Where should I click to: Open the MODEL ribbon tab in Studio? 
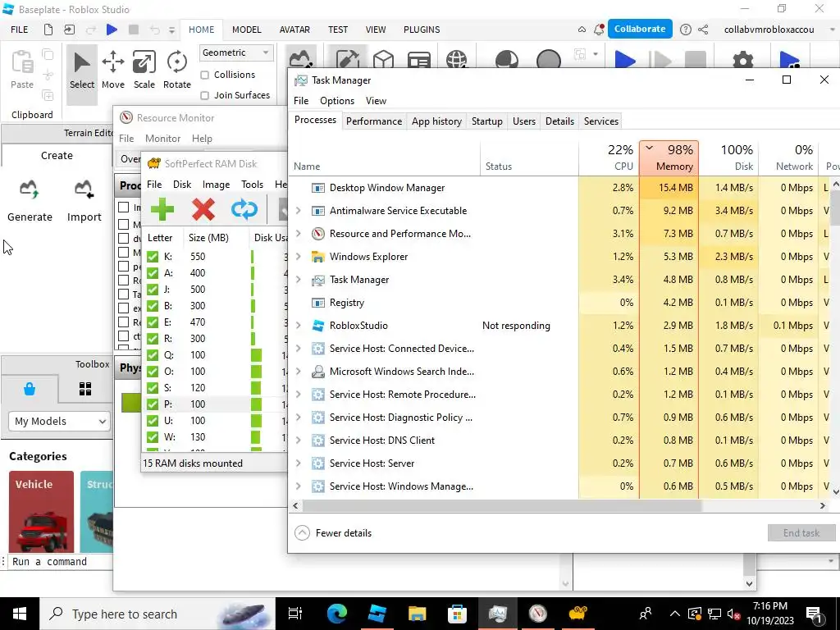(x=246, y=30)
